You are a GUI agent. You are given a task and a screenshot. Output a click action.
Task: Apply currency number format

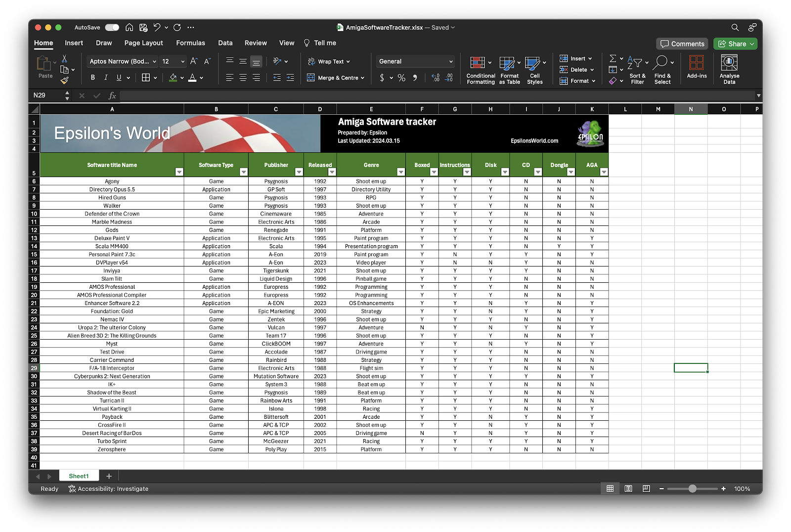382,78
